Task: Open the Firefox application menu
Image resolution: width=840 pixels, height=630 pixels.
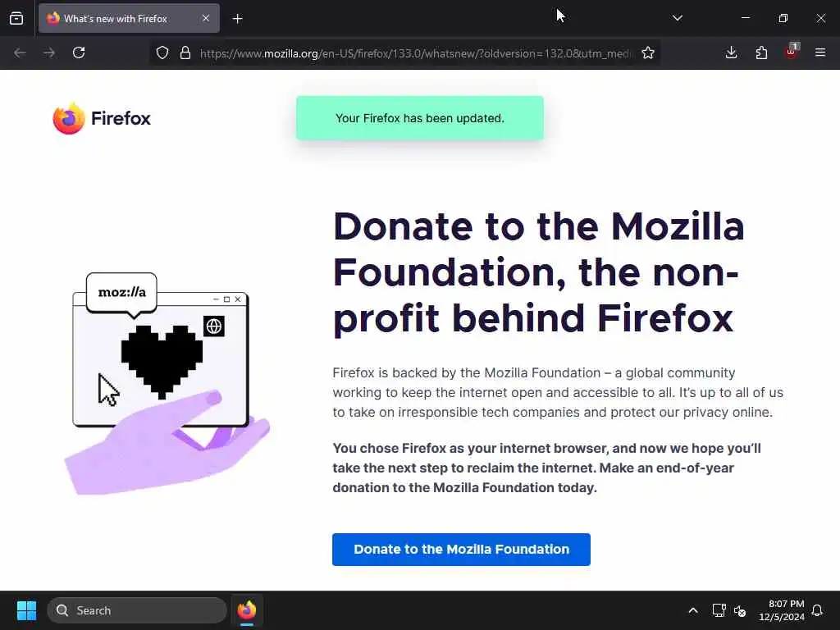Action: [820, 52]
